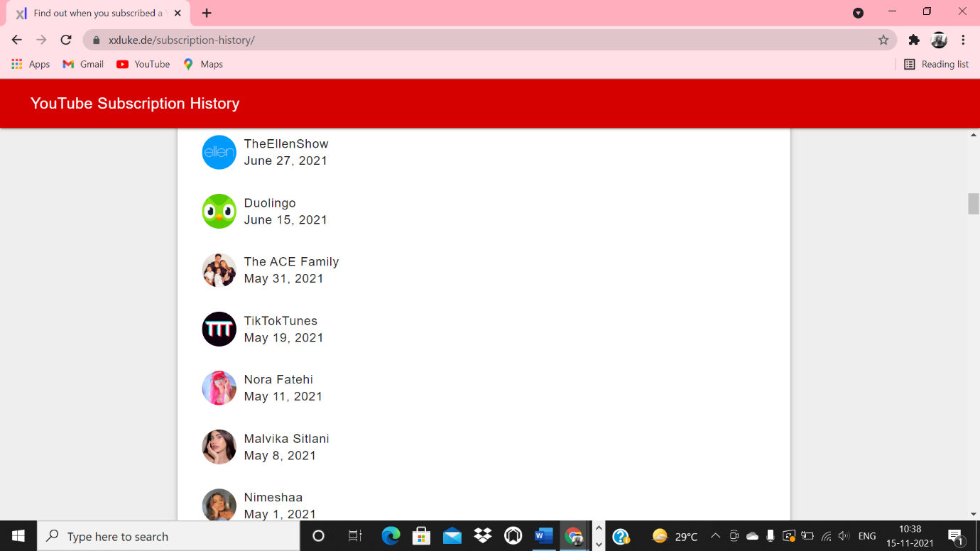Open Word from the taskbar

(544, 536)
